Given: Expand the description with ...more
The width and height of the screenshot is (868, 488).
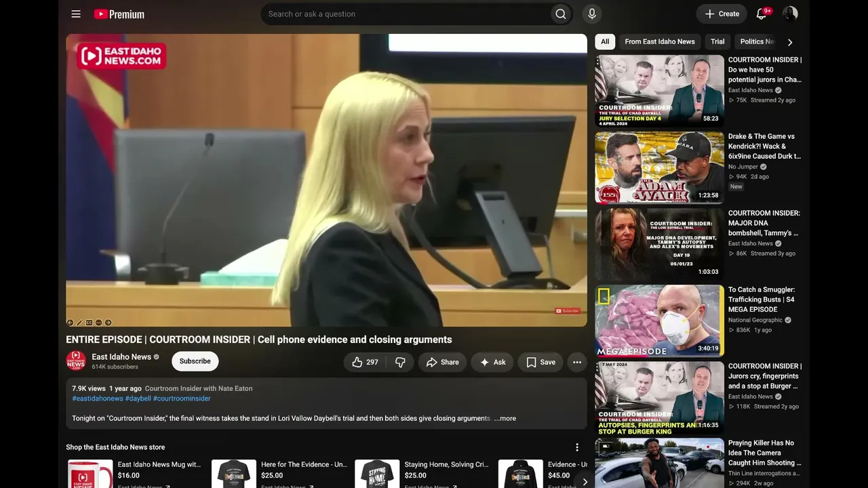Looking at the screenshot, I should click(505, 418).
